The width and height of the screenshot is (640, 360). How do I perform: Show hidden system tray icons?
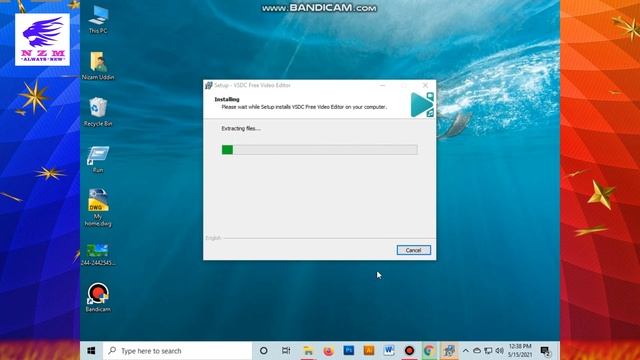(x=466, y=351)
